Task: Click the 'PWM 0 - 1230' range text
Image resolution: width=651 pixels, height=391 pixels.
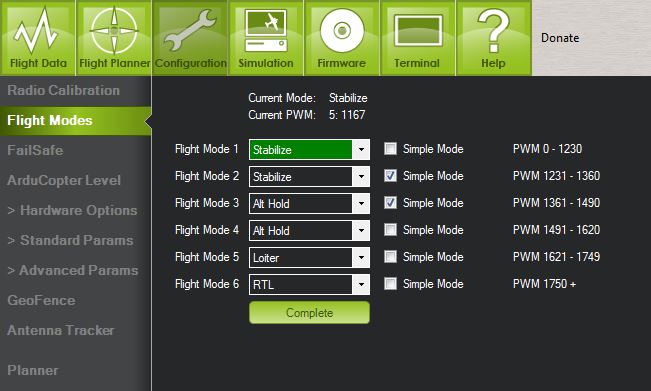Action: coord(547,149)
